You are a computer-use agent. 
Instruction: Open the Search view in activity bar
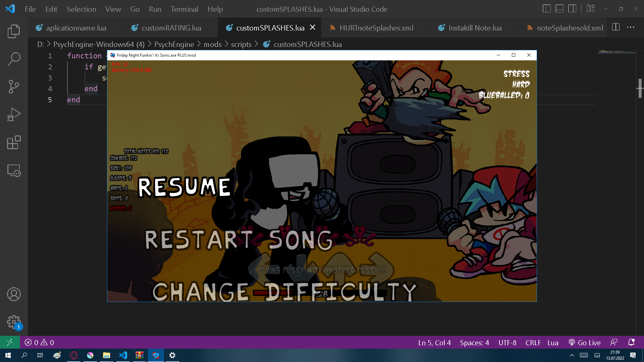pos(14,59)
